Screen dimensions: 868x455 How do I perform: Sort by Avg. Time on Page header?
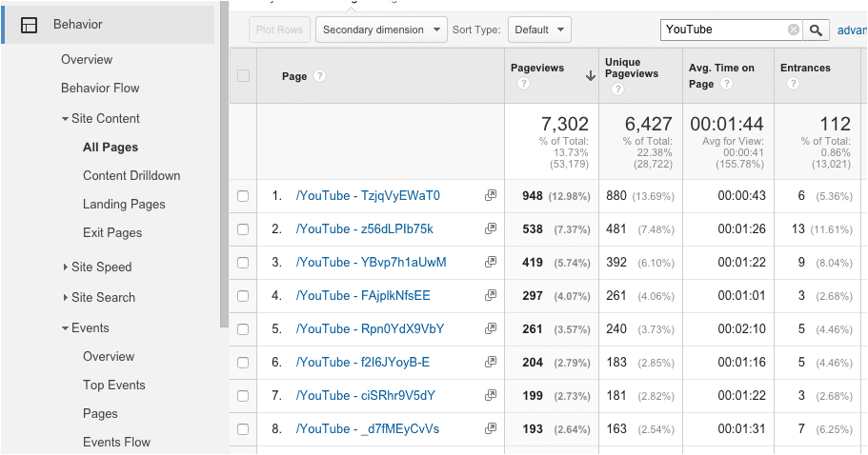(x=721, y=76)
